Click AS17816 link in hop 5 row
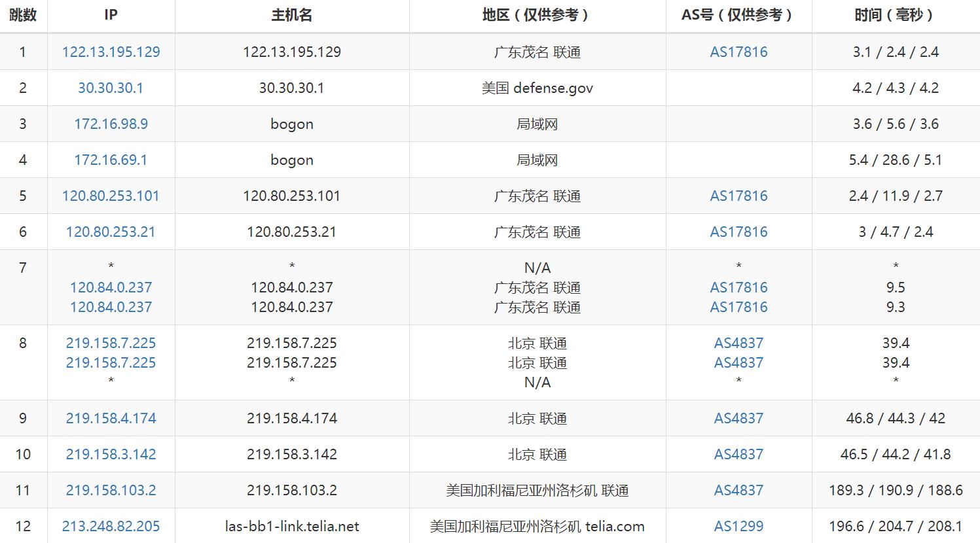 click(738, 196)
